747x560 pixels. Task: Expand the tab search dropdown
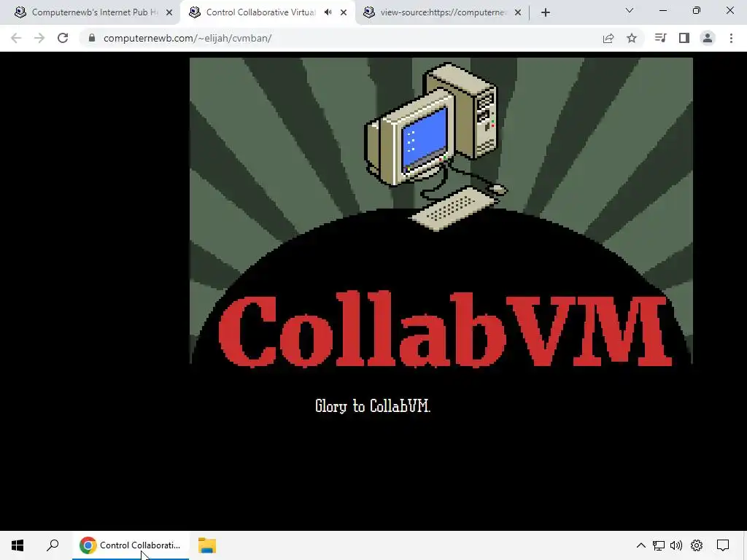(630, 10)
